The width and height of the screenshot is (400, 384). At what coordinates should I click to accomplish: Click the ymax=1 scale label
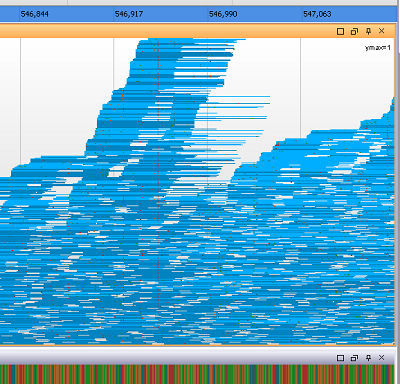tap(378, 48)
